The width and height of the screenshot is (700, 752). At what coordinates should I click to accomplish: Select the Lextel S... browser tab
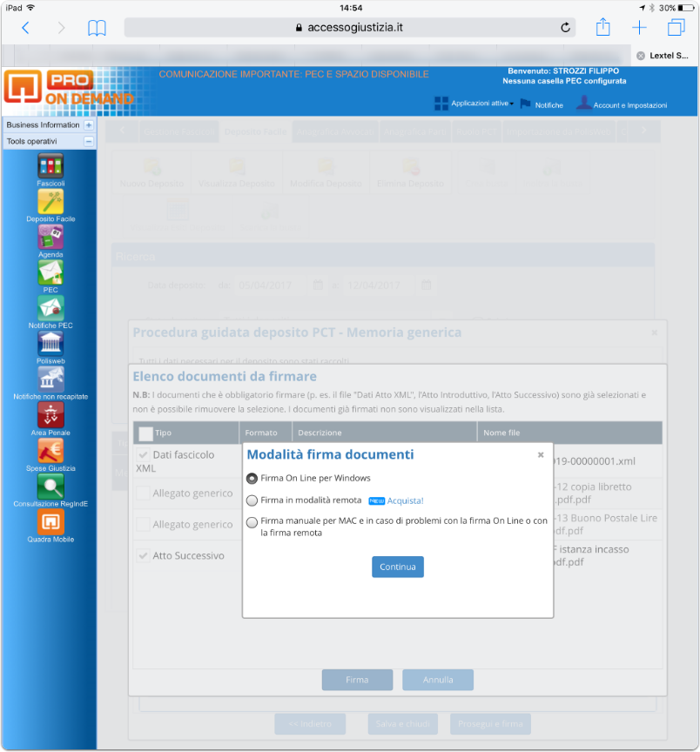pyautogui.click(x=664, y=56)
